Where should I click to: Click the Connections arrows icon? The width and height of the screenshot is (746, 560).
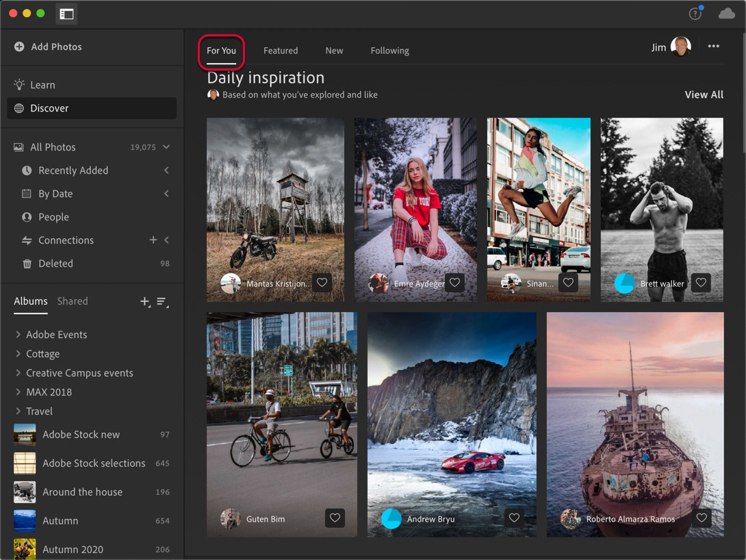point(27,240)
